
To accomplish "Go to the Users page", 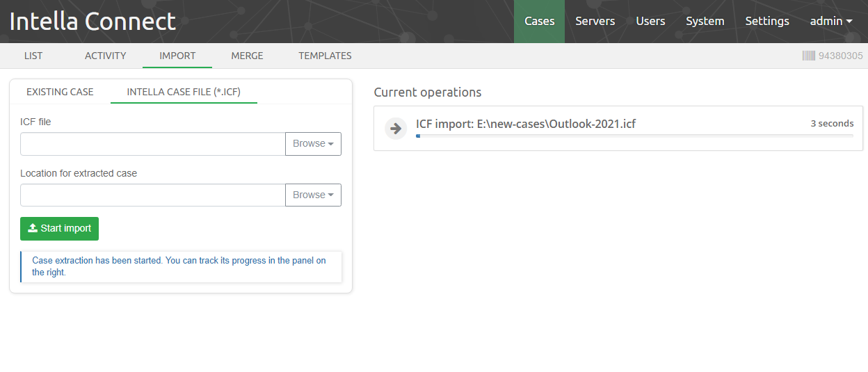I will tap(650, 22).
